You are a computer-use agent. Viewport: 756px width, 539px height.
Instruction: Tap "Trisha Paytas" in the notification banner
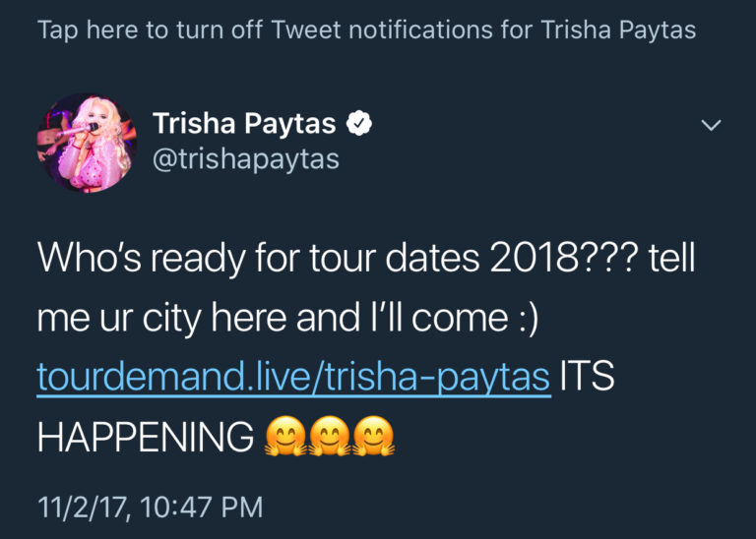[x=618, y=30]
